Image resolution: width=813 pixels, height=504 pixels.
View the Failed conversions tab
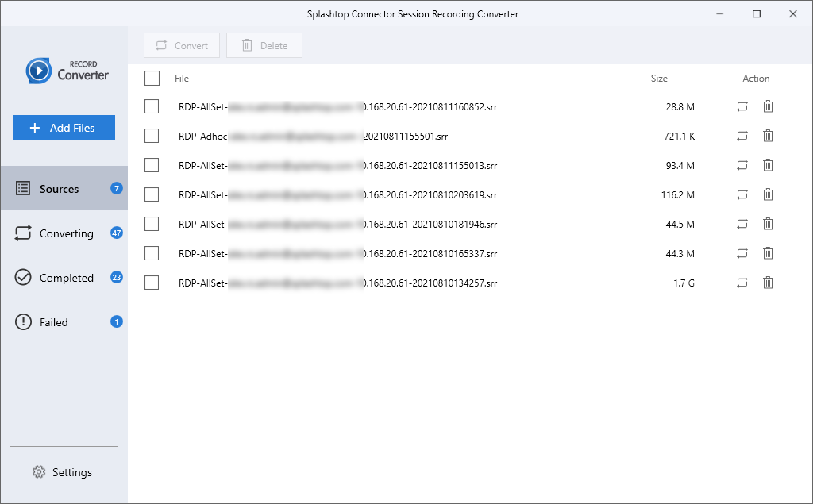tap(64, 322)
